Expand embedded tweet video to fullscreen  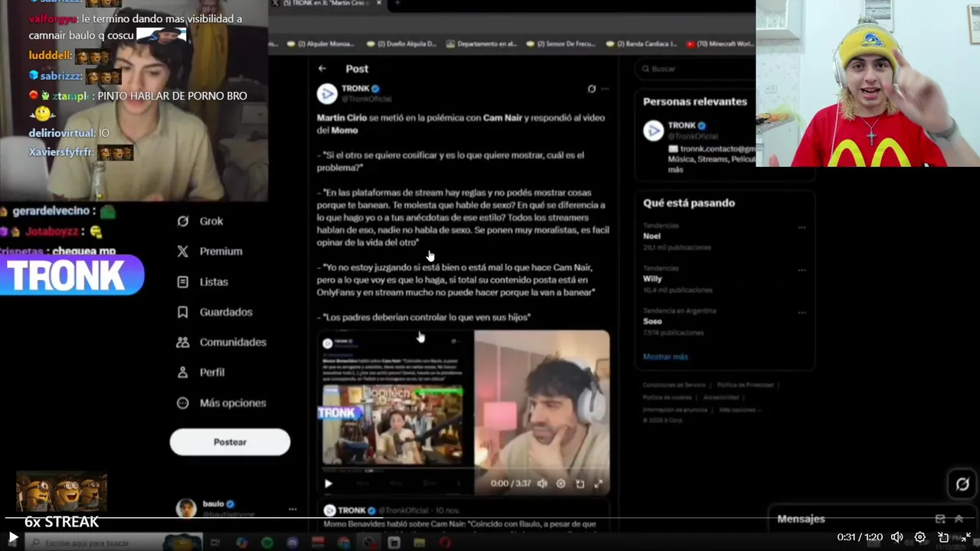click(598, 484)
